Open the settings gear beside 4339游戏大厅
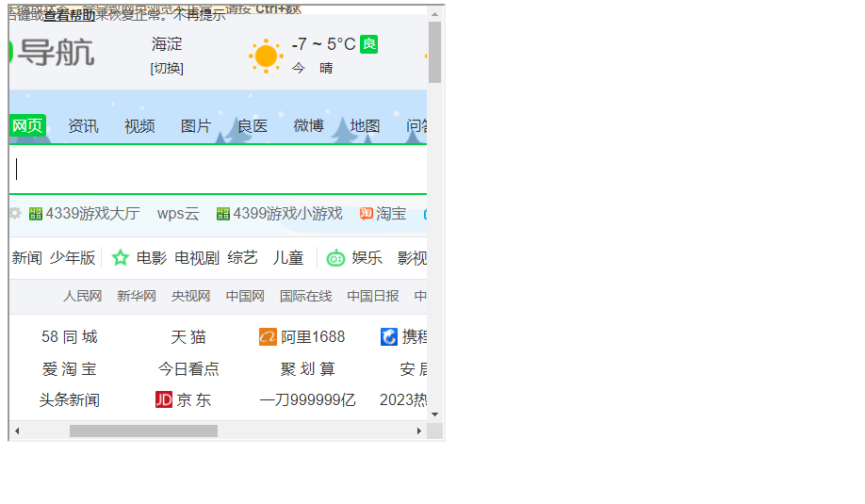This screenshot has width=865, height=504. (15, 214)
